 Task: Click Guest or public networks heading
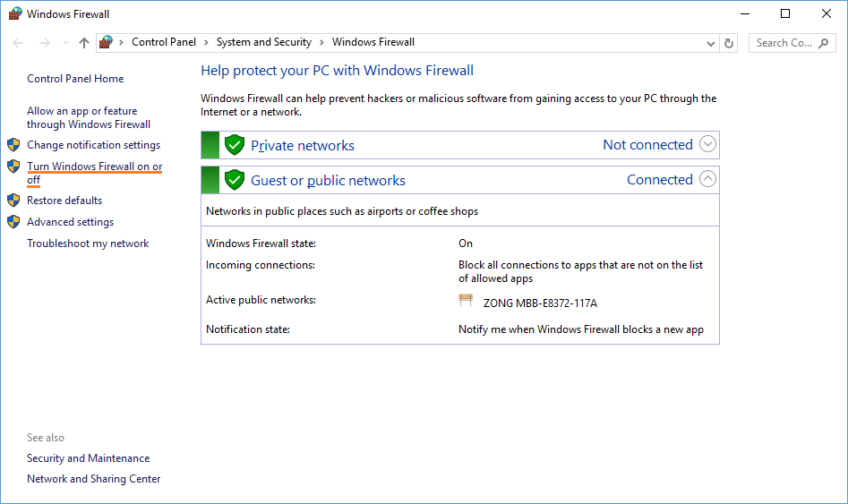coord(328,181)
